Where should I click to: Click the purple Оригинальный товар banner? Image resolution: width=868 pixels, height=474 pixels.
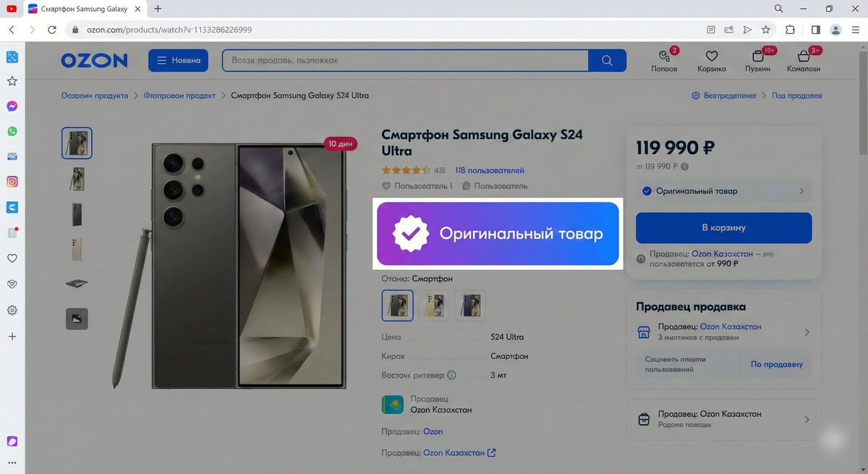point(498,234)
